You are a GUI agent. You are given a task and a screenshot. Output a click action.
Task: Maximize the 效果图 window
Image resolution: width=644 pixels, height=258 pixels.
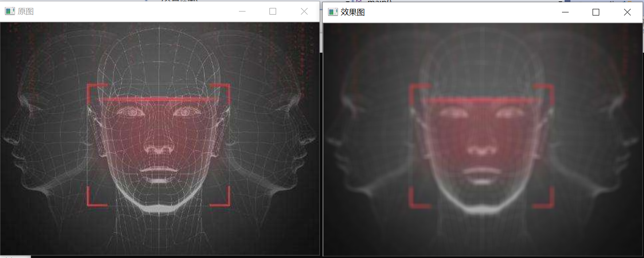(x=596, y=12)
